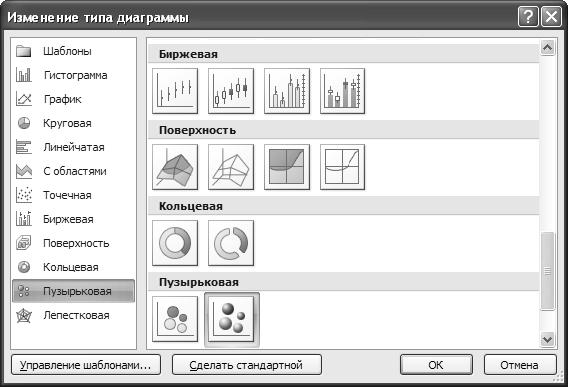Click the scrollbar up arrow
568x387 pixels.
point(547,47)
